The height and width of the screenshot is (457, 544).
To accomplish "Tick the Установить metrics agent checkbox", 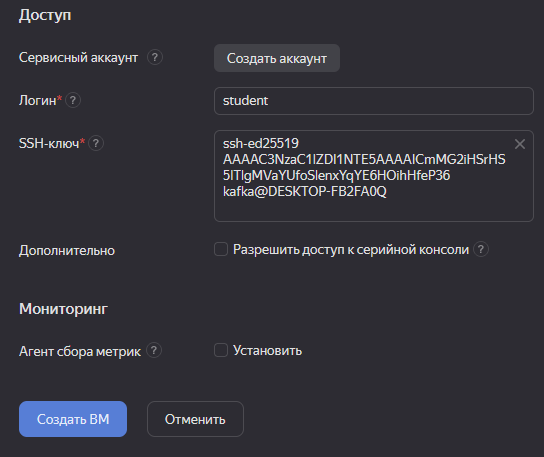I will click(221, 350).
